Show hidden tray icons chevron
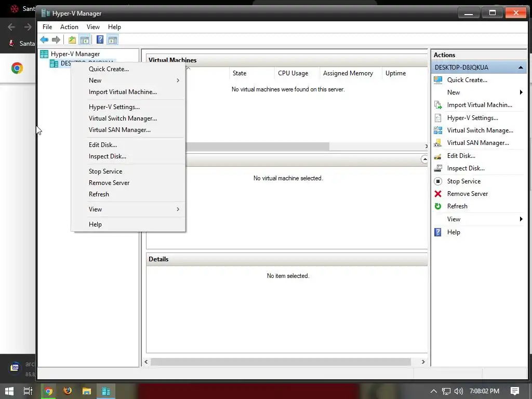 tap(434, 391)
